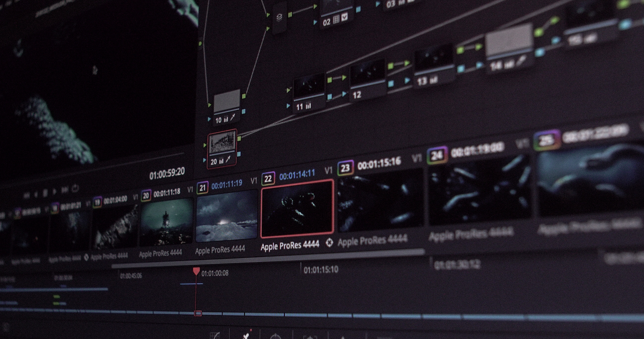Click the tracking icon beside clip 22's codec label
This screenshot has width=644, height=339.
[x=329, y=242]
